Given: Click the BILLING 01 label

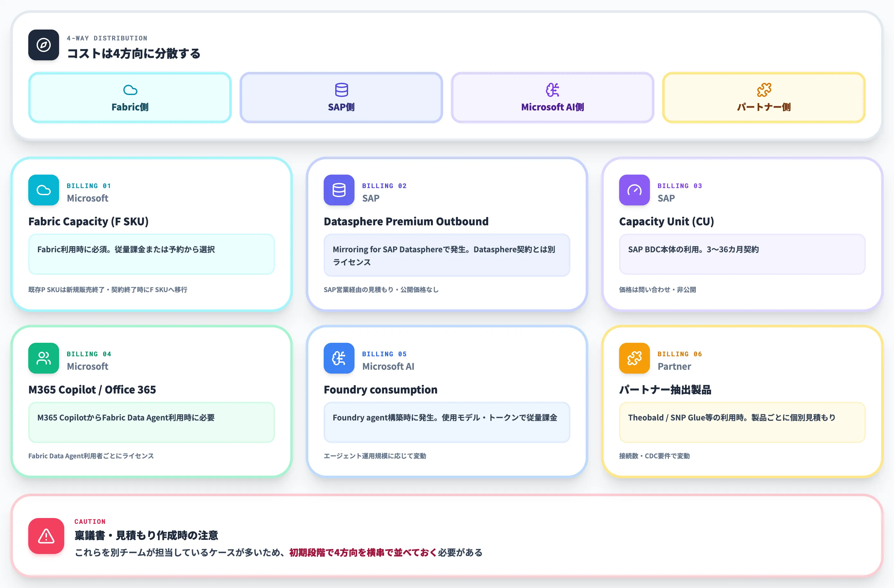Looking at the screenshot, I should click(x=89, y=186).
